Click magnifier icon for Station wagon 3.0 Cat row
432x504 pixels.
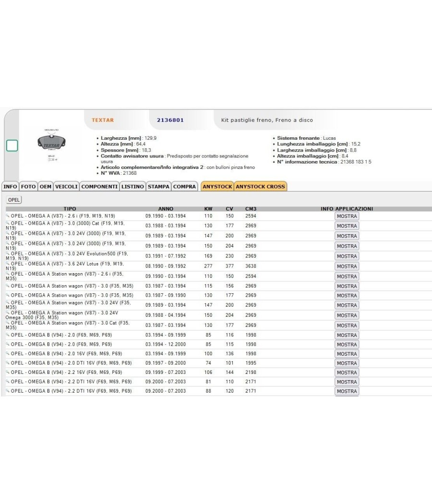8,323
